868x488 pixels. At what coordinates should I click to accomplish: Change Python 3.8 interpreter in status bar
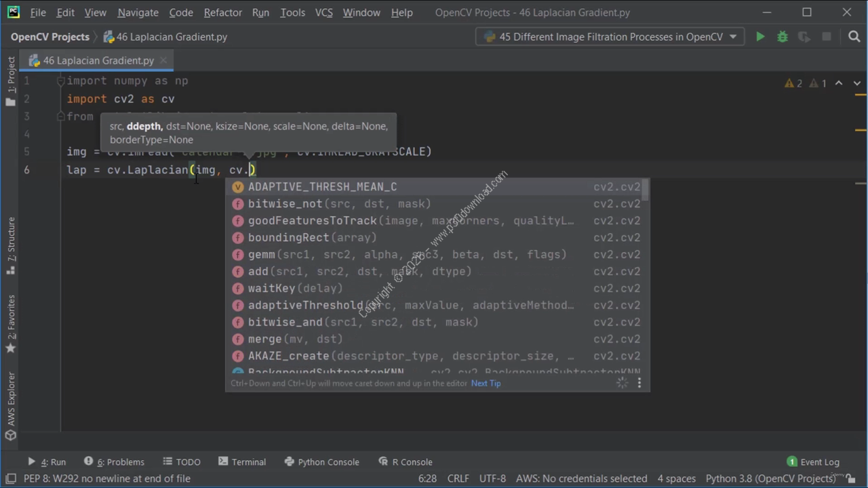[770, 479]
